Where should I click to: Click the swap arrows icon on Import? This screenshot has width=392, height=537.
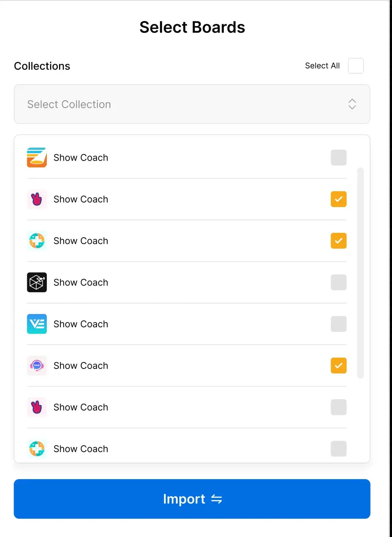click(216, 499)
